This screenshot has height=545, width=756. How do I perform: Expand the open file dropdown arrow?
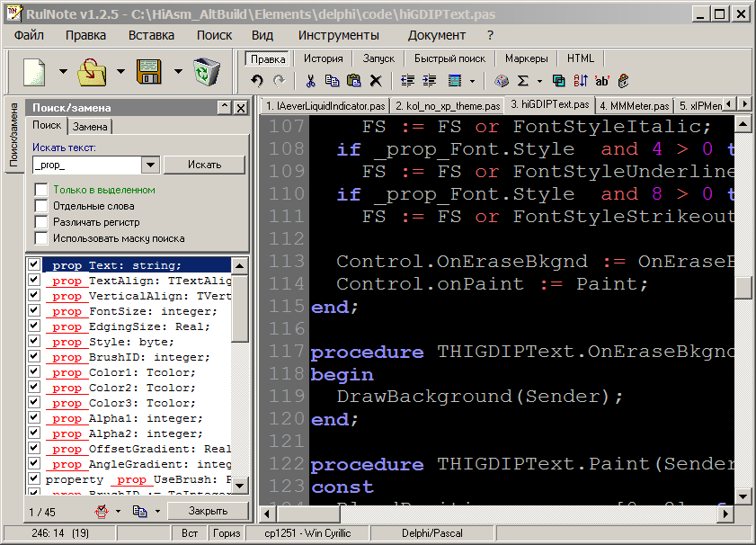tap(120, 71)
